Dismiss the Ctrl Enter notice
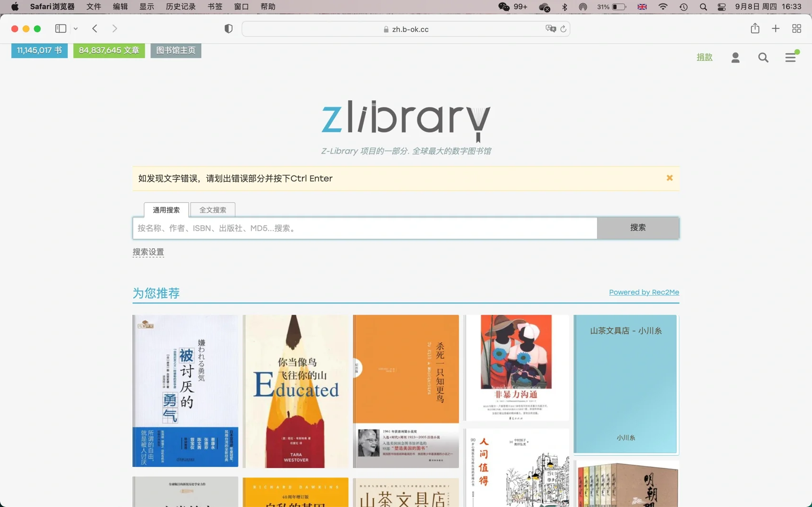This screenshot has height=507, width=812. (670, 178)
